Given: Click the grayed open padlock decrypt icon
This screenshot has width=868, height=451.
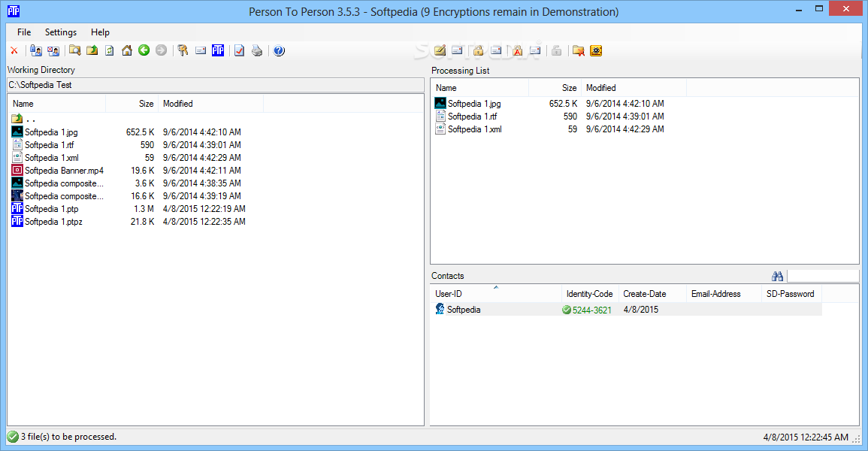Looking at the screenshot, I should coord(556,51).
